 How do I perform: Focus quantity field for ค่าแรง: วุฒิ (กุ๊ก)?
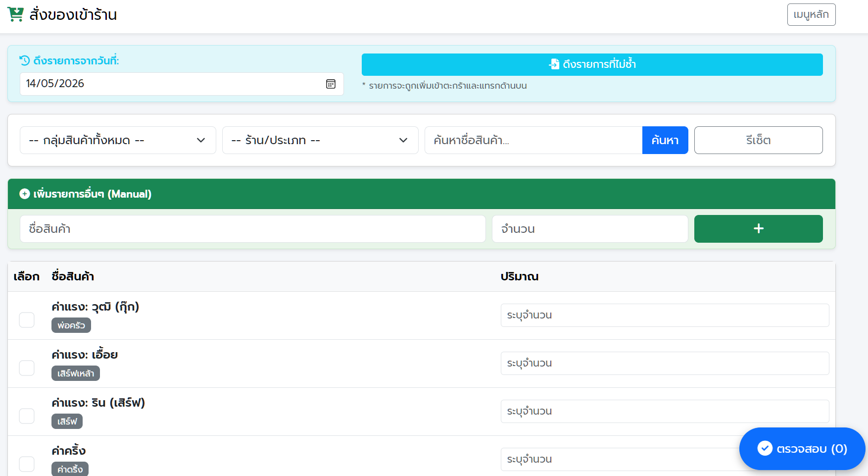click(665, 315)
